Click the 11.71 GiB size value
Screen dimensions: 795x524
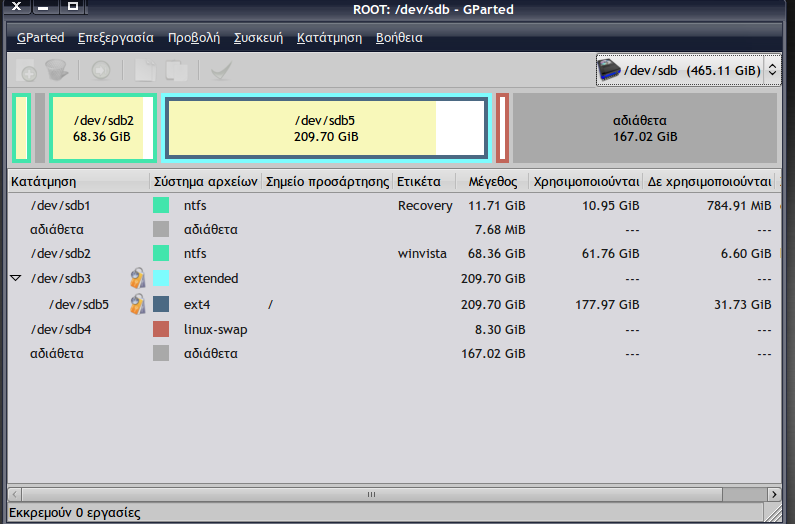(x=496, y=205)
